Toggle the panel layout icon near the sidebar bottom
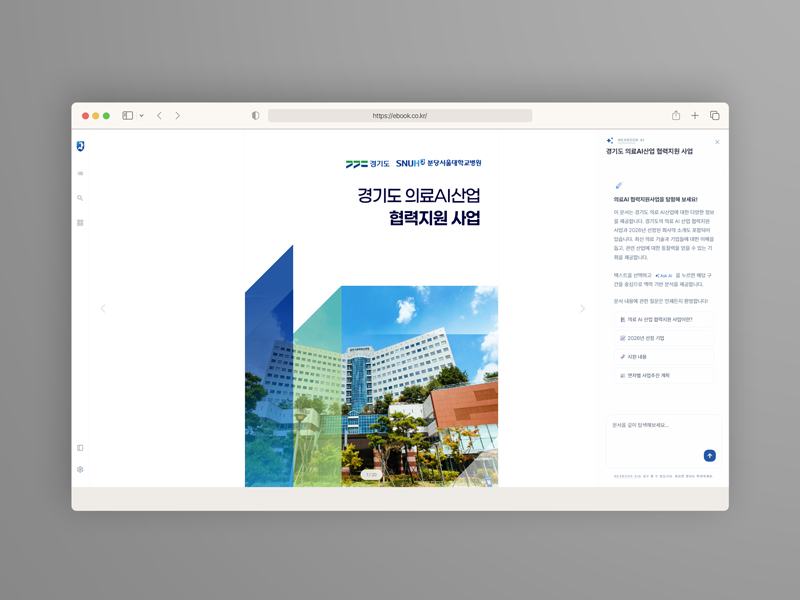 [80, 448]
